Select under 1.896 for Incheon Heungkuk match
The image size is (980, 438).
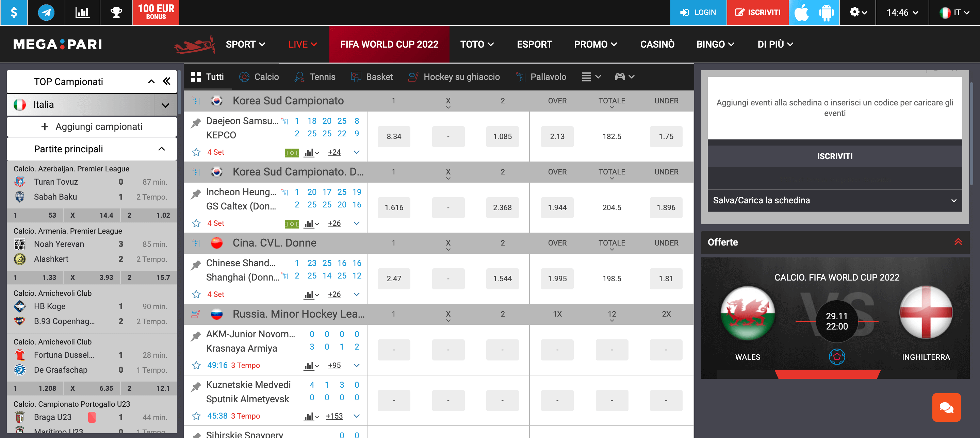pos(666,207)
